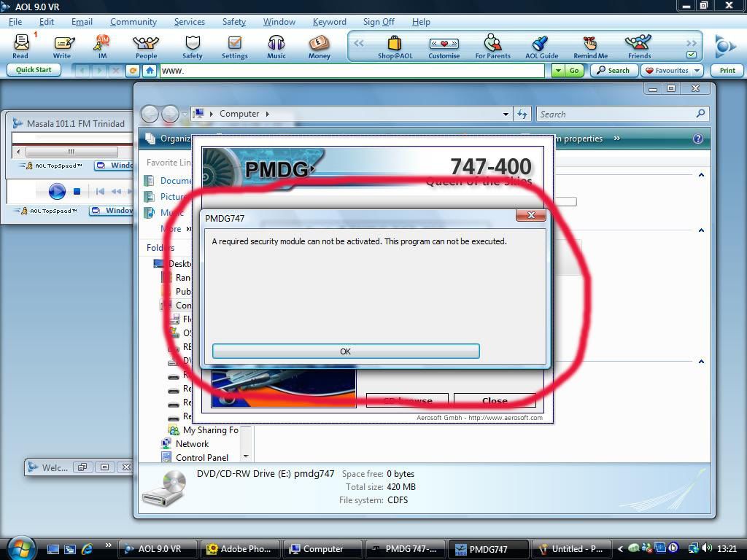The height and width of the screenshot is (560, 747).
Task: Click the AOL Search button
Action: 614,71
